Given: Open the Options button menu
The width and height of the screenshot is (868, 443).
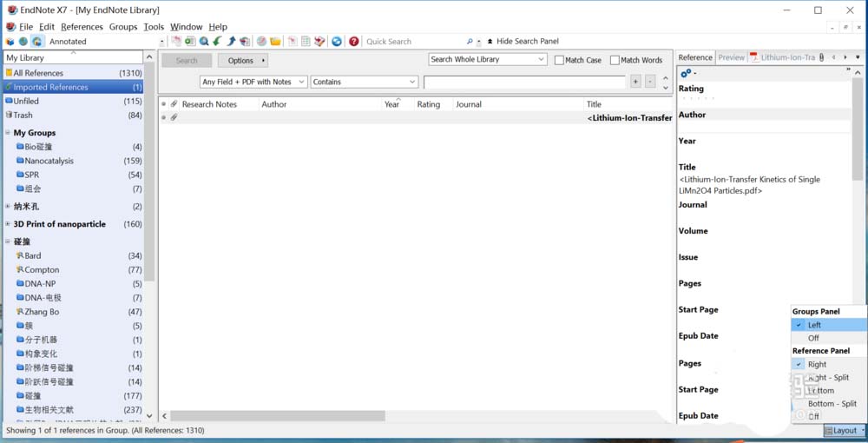Looking at the screenshot, I should click(242, 60).
